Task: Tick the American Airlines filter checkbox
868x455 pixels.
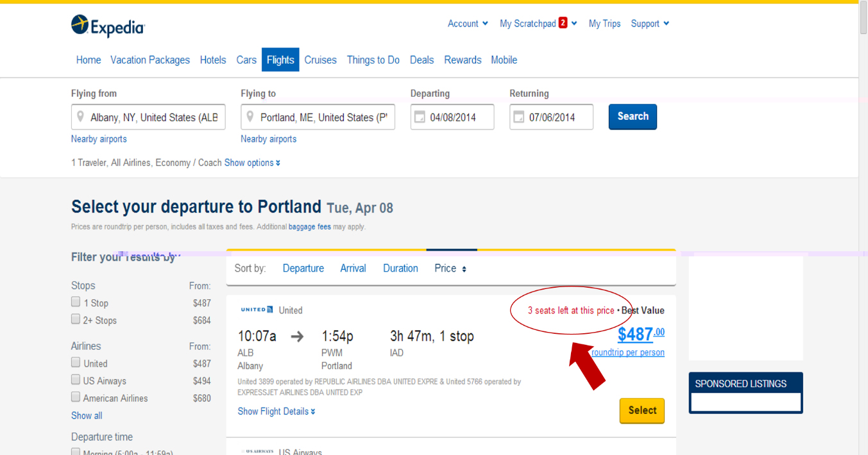Action: [x=76, y=397]
